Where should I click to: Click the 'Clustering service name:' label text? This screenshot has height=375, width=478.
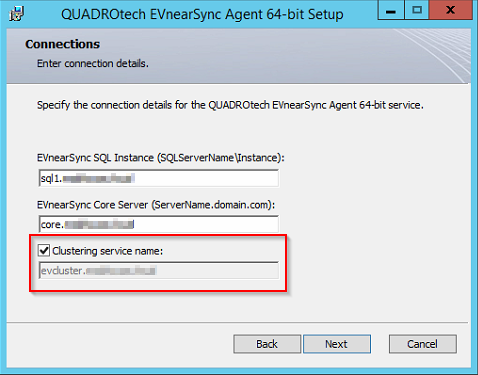click(x=108, y=251)
